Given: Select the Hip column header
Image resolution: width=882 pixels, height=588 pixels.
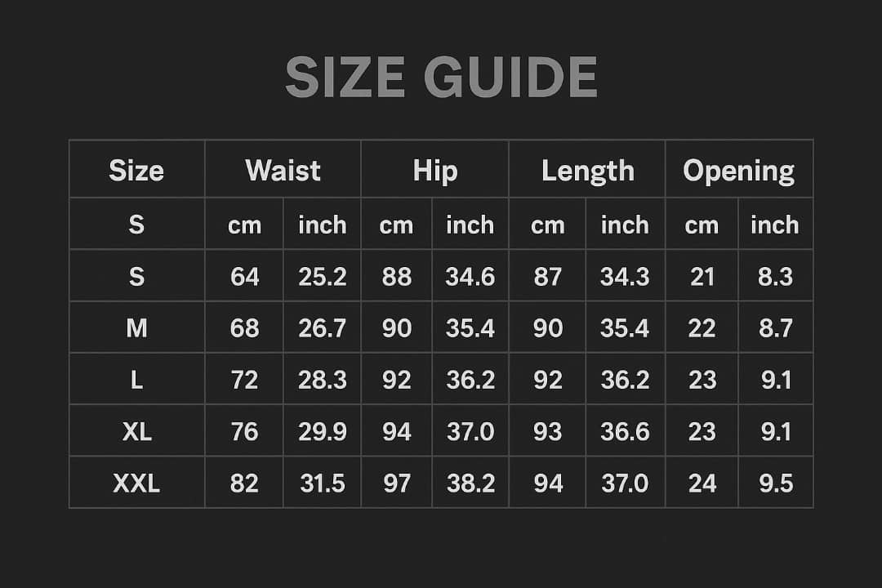Looking at the screenshot, I should pos(434,171).
